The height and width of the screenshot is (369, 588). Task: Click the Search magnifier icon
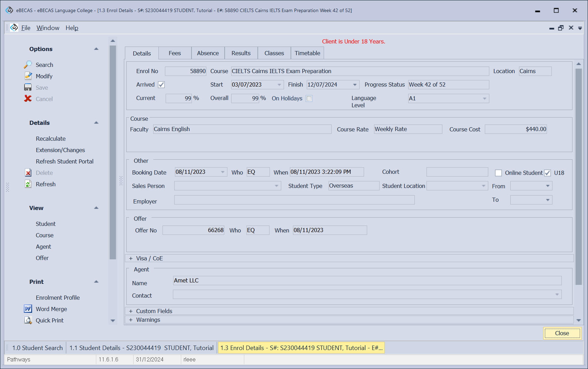[x=28, y=65]
